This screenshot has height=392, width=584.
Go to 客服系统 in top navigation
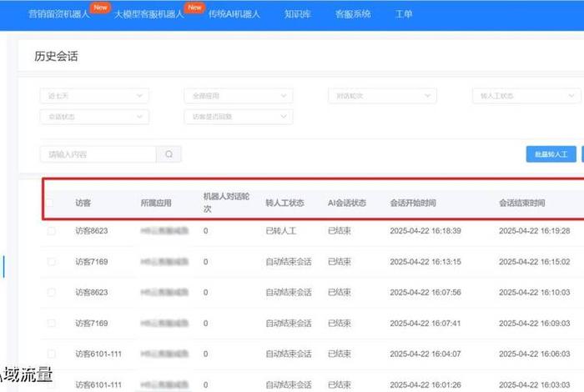[353, 14]
